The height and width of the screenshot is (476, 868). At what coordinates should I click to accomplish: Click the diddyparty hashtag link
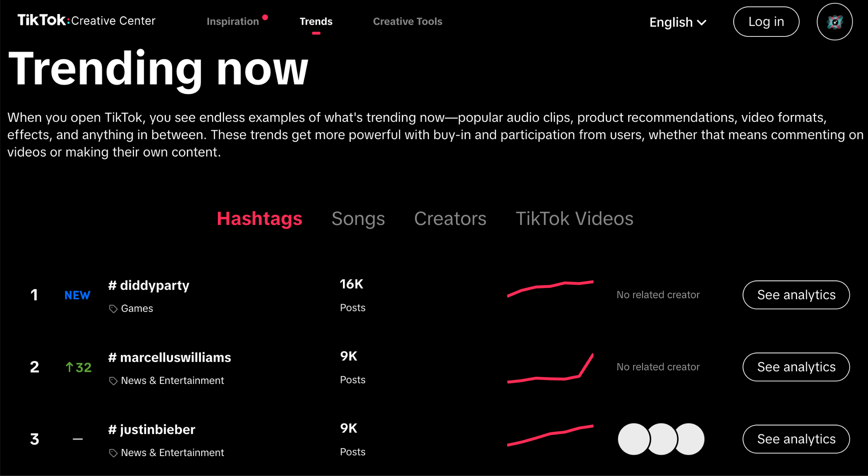click(149, 286)
